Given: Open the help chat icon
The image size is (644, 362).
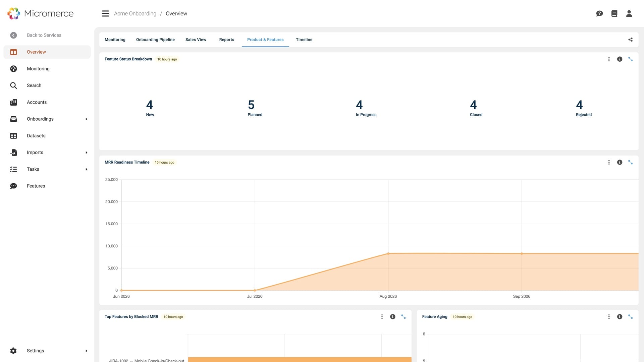Looking at the screenshot, I should click(x=599, y=13).
